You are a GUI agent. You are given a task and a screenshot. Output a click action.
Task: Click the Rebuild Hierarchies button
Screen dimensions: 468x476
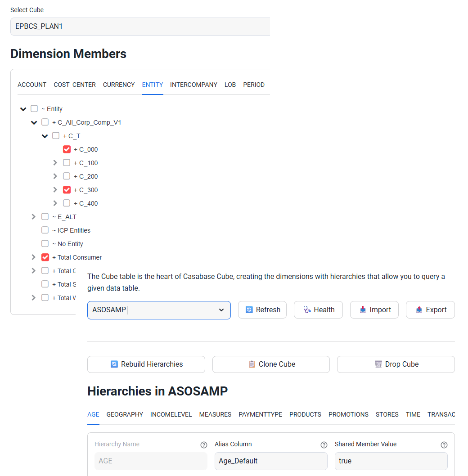tap(146, 364)
